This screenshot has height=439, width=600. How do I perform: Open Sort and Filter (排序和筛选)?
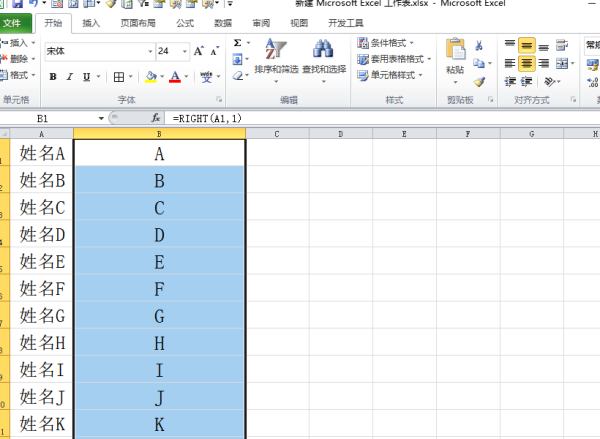pos(276,60)
